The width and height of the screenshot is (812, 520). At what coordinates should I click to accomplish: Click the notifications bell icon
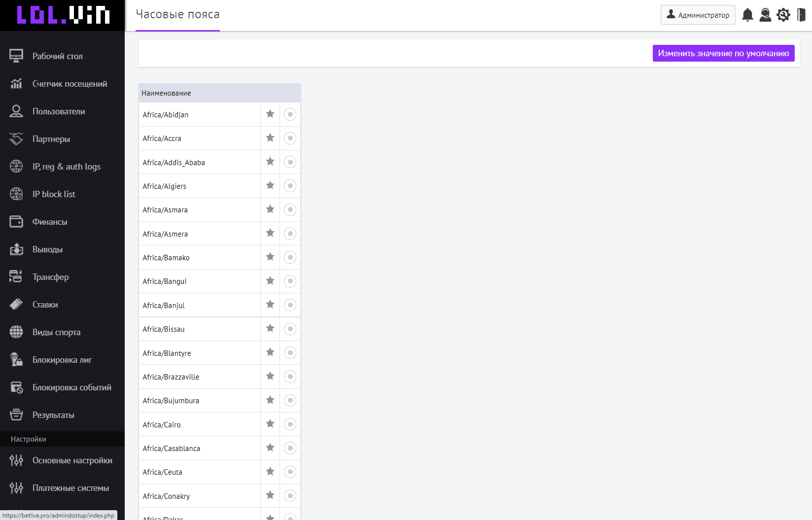[x=747, y=15]
